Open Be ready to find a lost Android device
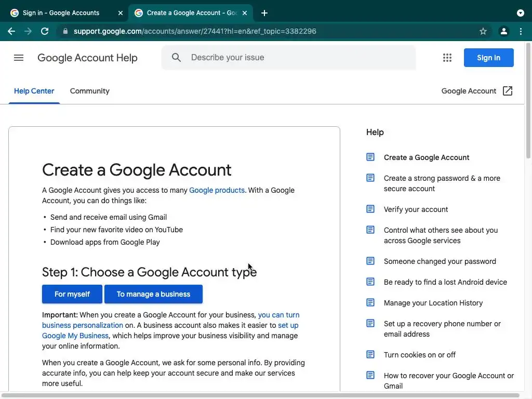This screenshot has width=532, height=399. [445, 282]
